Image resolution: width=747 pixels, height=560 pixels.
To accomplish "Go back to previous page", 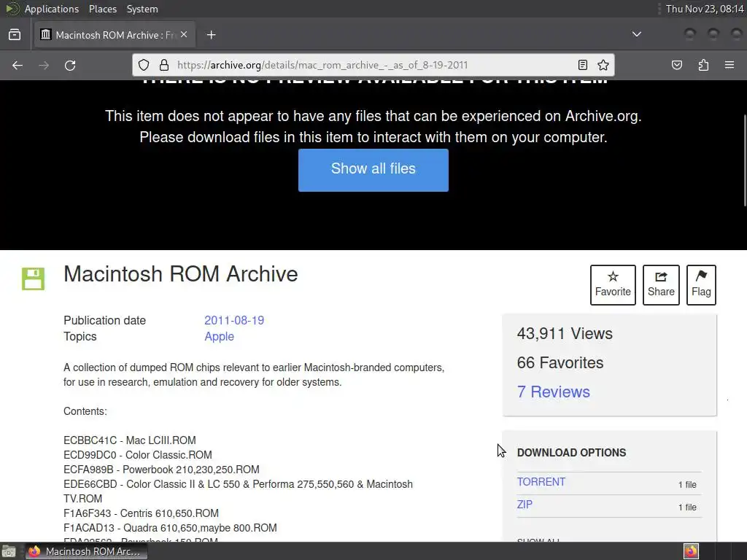I will tap(18, 65).
